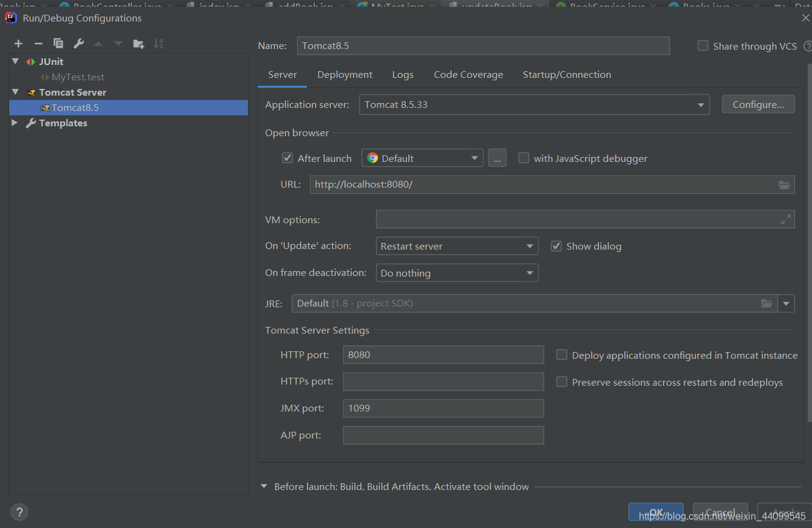Switch to the Deployment tab

click(x=345, y=75)
